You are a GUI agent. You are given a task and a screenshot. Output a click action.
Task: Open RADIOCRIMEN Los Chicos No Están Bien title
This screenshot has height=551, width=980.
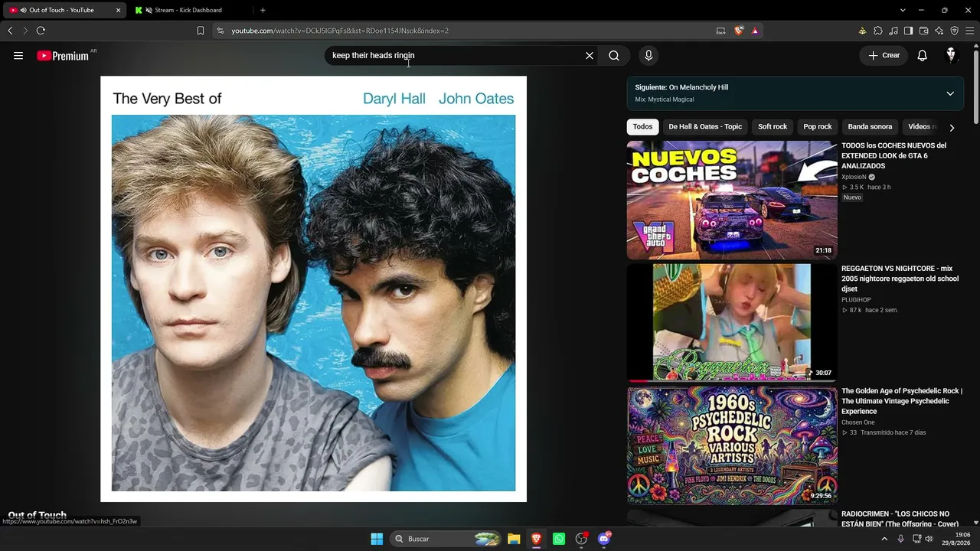900,519
